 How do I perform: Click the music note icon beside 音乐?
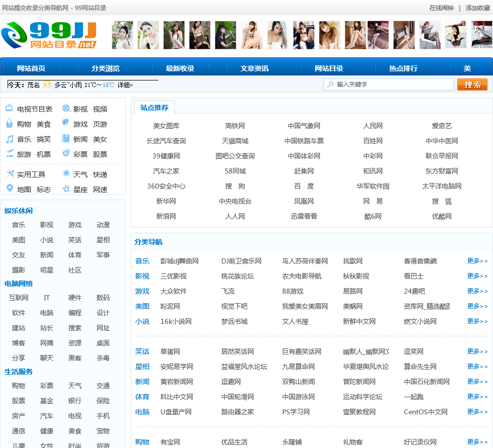click(x=10, y=139)
